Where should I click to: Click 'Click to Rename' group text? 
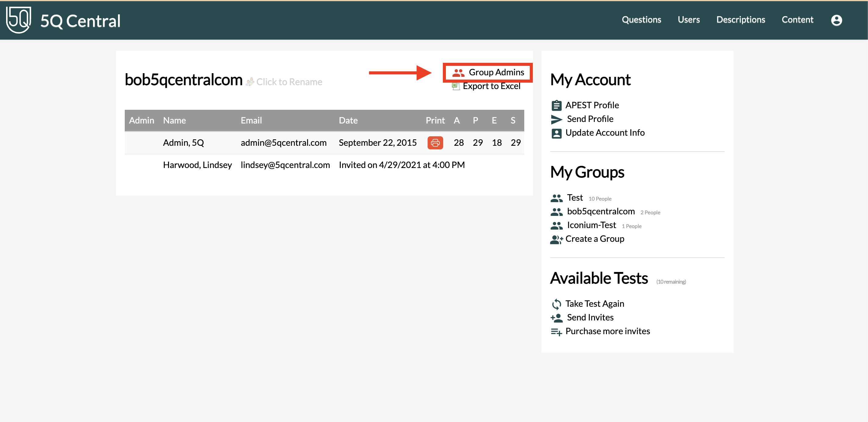pos(289,82)
